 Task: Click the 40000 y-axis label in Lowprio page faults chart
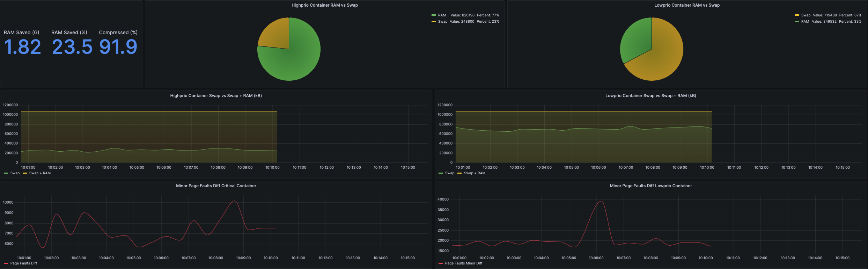443,199
